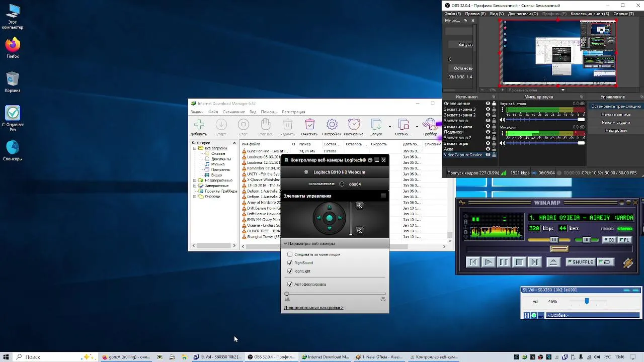Toggle Winamp PL playlist button
Screen dimensions: 644x362
(624, 240)
